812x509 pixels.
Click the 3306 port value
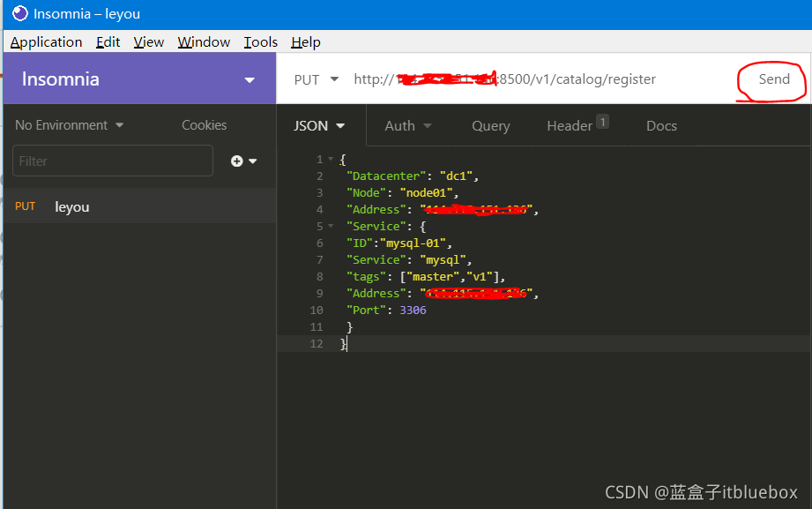pos(413,310)
